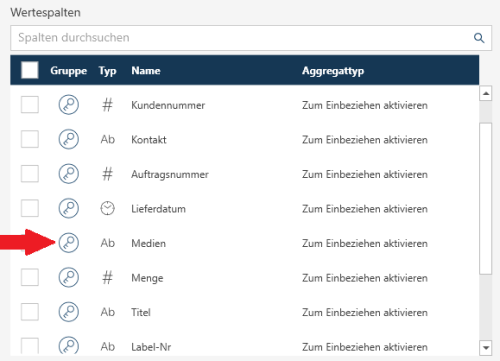Click the key icon for Kontakt

pyautogui.click(x=69, y=139)
